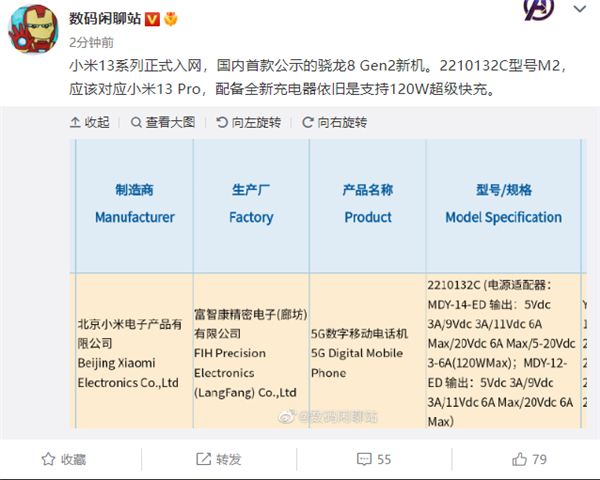Screen dimensions: 600x480
Task: Rotate image left with 向左旋转
Action: (x=249, y=122)
